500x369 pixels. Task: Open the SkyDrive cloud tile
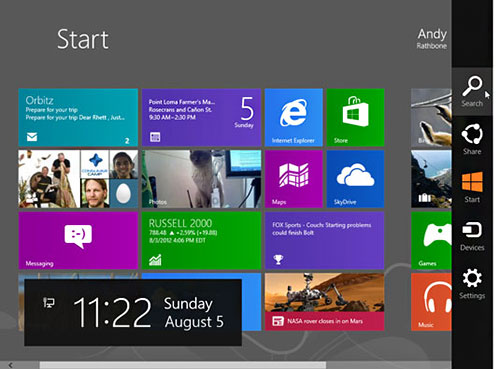[x=355, y=179]
